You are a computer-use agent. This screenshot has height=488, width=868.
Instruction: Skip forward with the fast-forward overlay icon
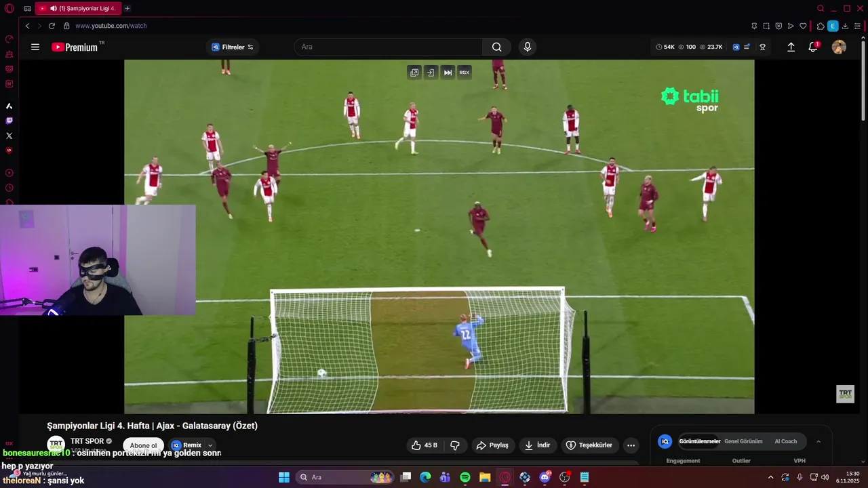(x=448, y=73)
